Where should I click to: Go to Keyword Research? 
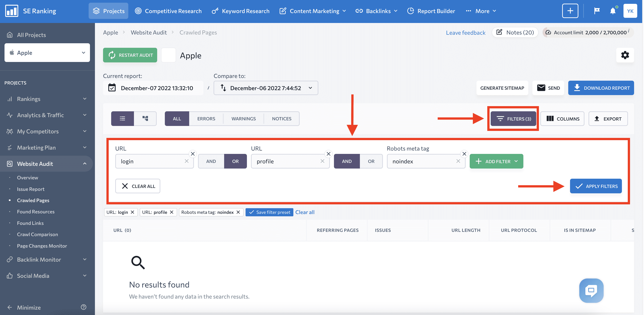[x=241, y=11]
